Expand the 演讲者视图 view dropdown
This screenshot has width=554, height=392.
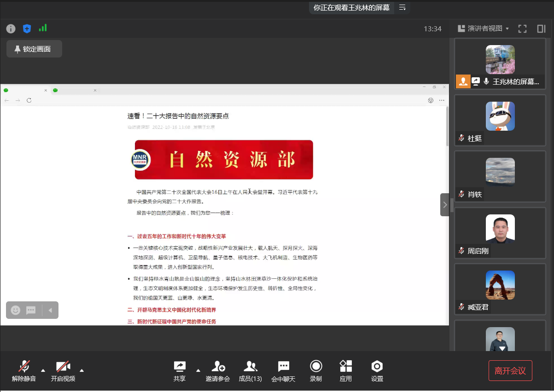coord(484,29)
